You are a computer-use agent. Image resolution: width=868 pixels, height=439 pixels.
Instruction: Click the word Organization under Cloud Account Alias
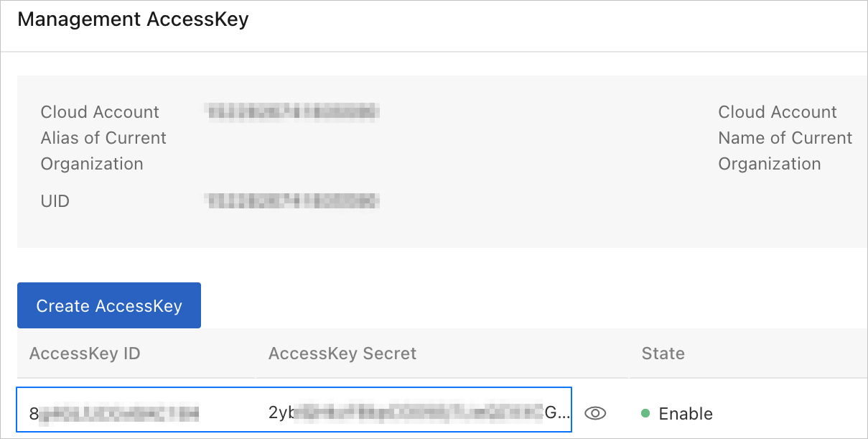[x=92, y=164]
